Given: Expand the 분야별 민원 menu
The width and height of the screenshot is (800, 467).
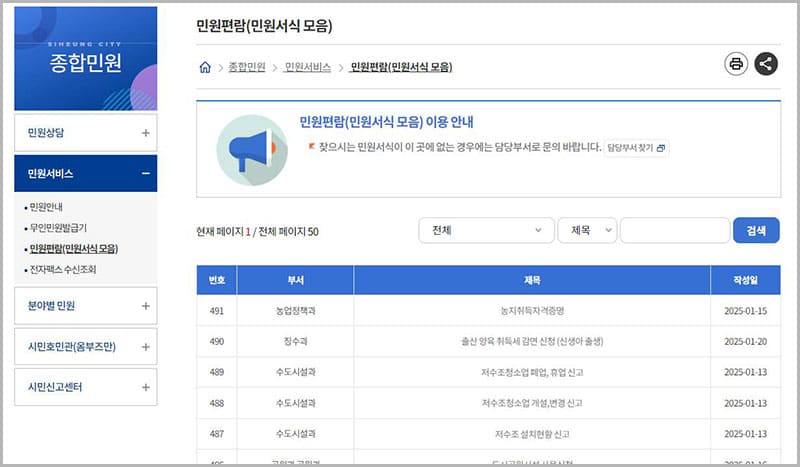Looking at the screenshot, I should point(146,306).
